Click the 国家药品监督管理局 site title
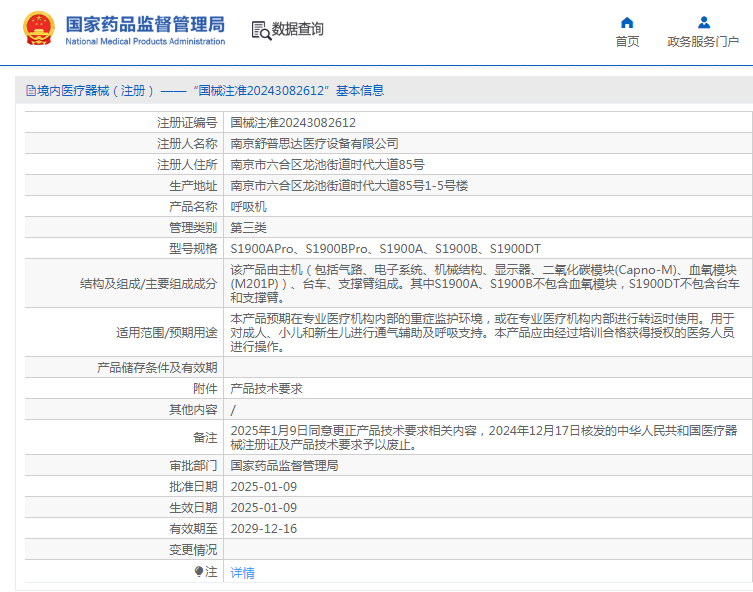The height and width of the screenshot is (592, 753). 145,24
